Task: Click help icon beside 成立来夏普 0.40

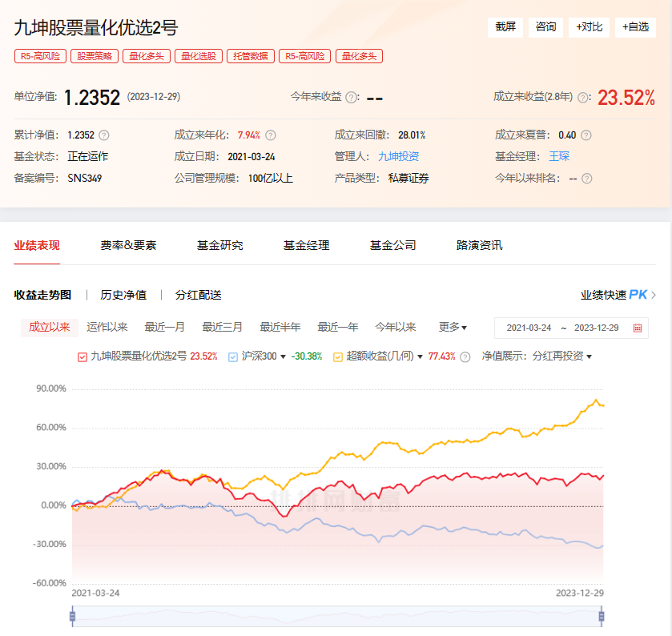Action: 585,135
